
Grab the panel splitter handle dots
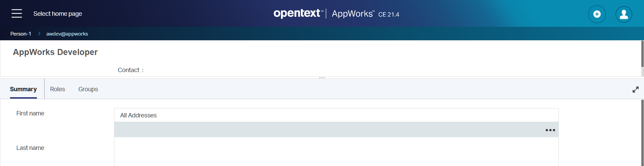pyautogui.click(x=322, y=78)
